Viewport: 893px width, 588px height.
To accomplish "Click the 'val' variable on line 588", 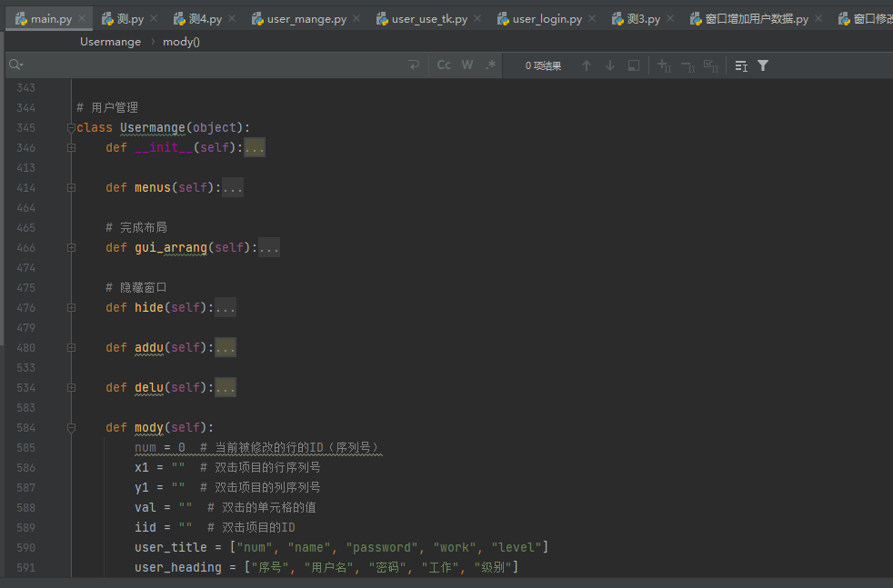I will [x=145, y=508].
